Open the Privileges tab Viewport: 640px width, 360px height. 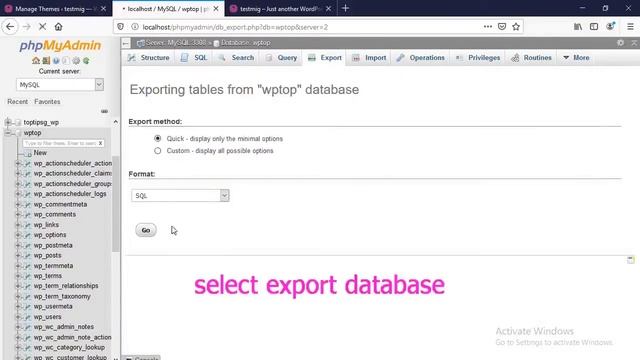(x=478, y=58)
